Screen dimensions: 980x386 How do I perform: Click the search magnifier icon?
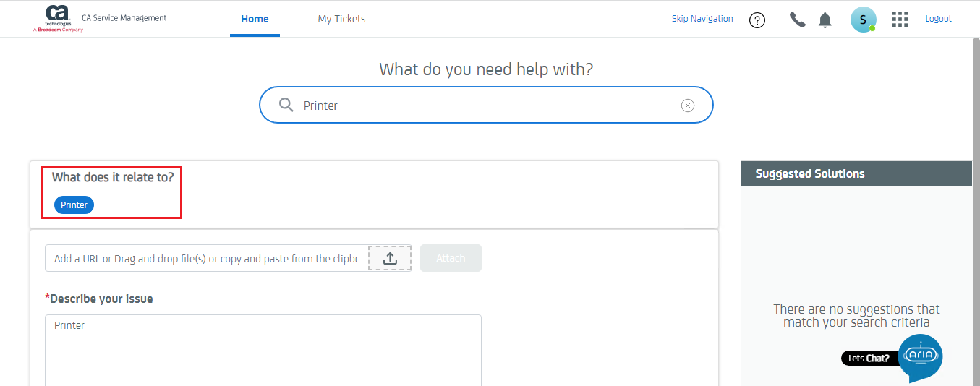point(286,106)
